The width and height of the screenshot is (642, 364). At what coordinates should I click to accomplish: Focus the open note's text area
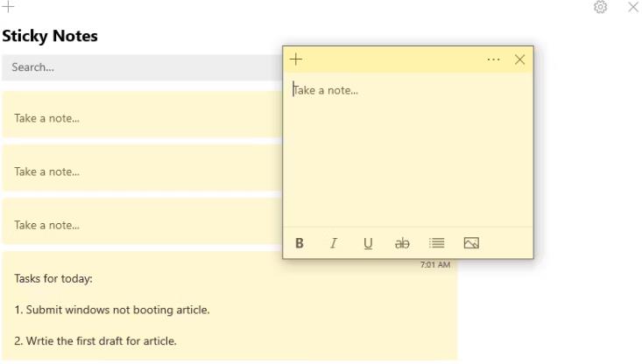point(408,150)
